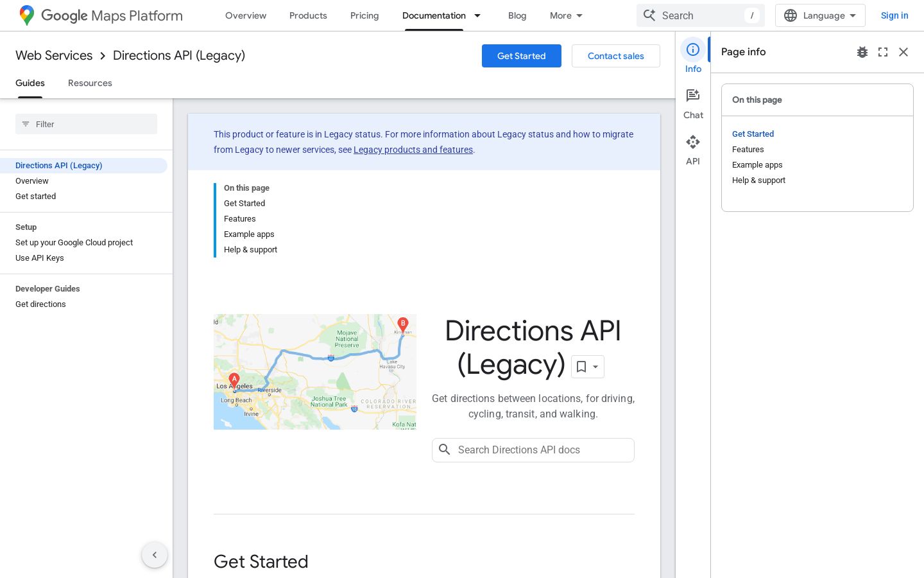Open Set up your Google Cloud project

74,243
